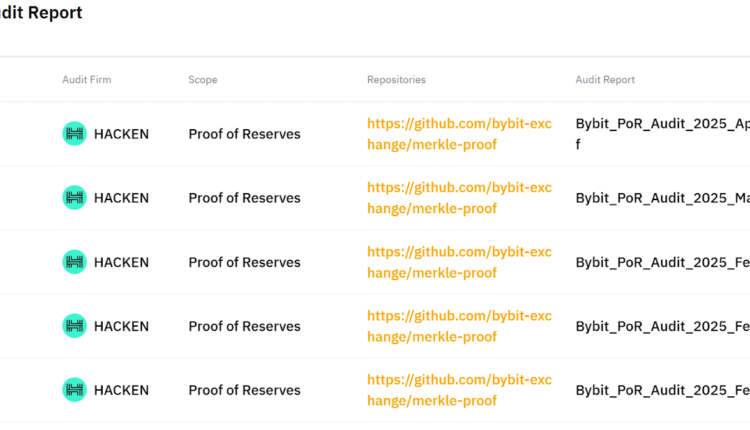Open the GitHub repository link in the last row
Image resolution: width=750 pixels, height=430 pixels.
point(458,390)
